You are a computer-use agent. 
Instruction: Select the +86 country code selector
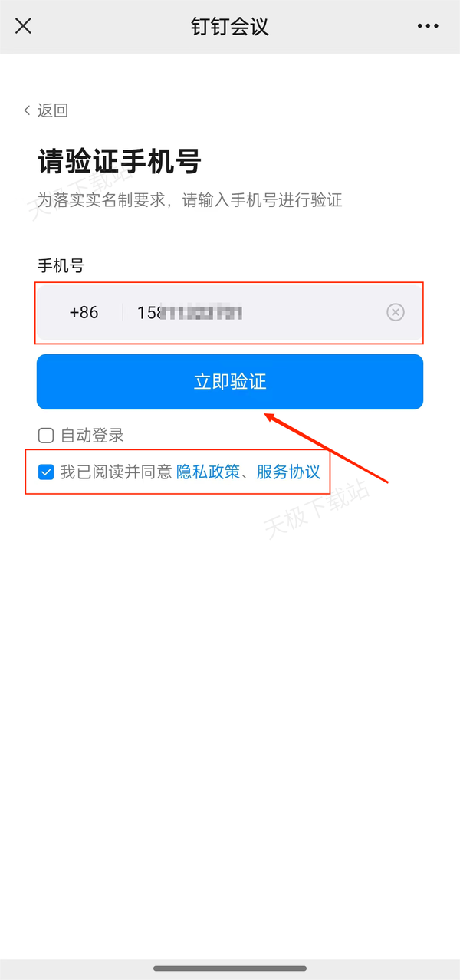[x=84, y=312]
